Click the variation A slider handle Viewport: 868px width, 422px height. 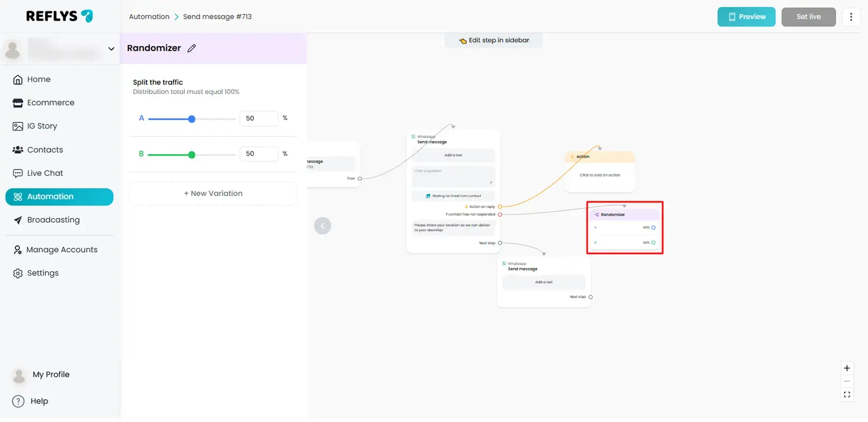point(192,119)
